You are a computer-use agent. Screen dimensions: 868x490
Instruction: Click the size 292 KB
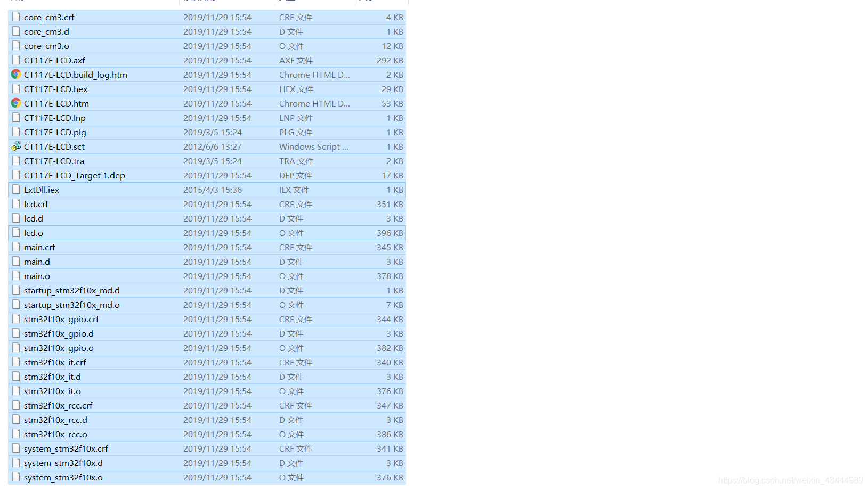click(x=390, y=60)
